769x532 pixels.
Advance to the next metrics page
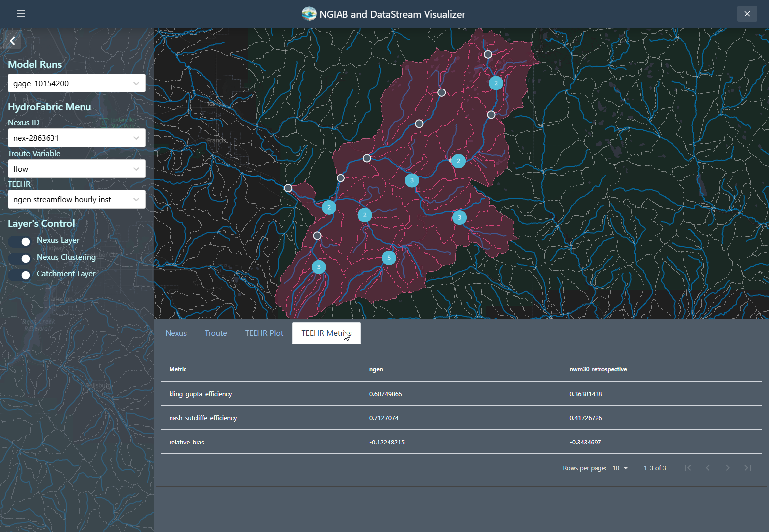[x=728, y=468]
